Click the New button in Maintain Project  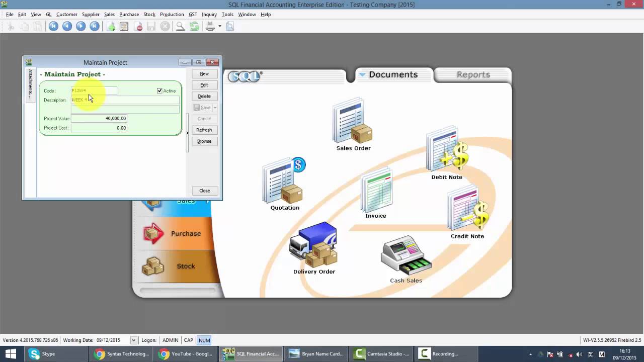204,74
